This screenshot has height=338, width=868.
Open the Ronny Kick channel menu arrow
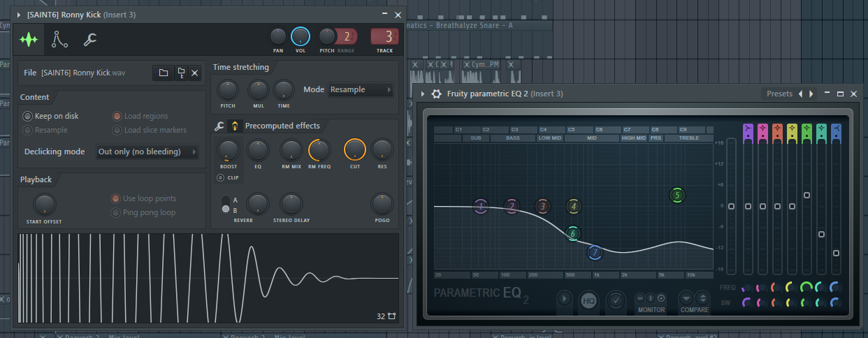coord(18,15)
